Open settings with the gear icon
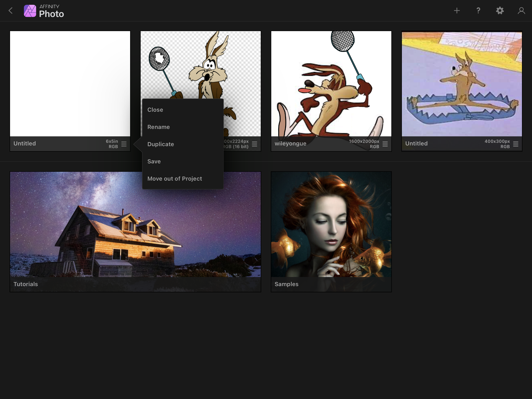 pos(500,11)
